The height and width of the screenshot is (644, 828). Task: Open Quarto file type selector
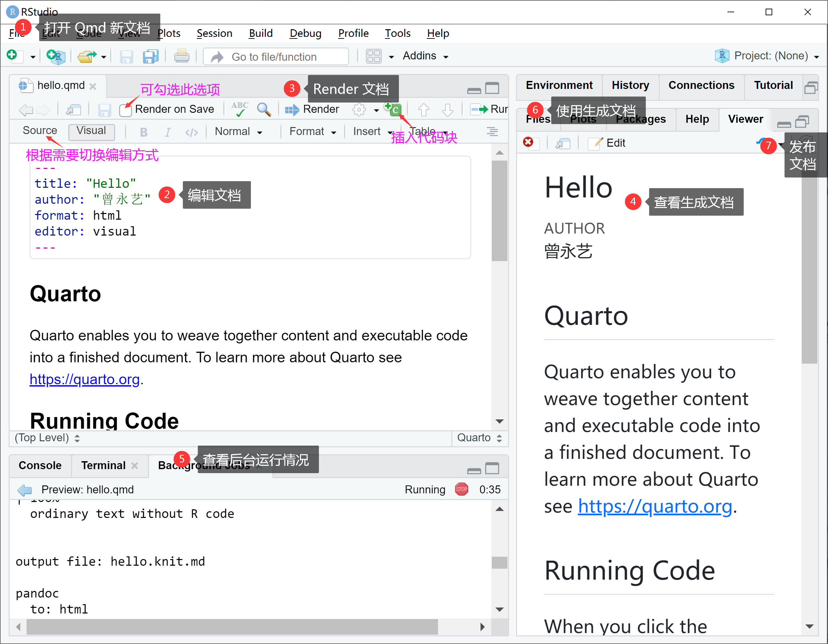click(479, 438)
